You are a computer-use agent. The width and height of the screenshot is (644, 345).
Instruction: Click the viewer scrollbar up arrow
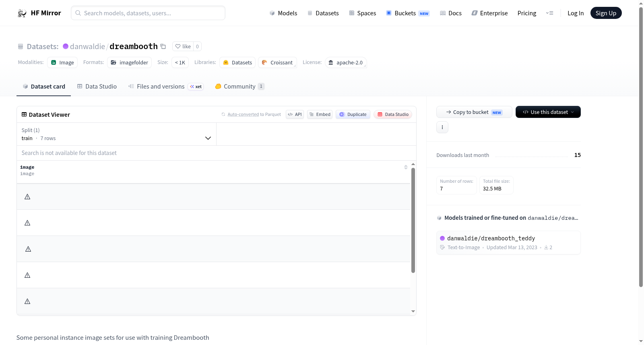pos(413,164)
